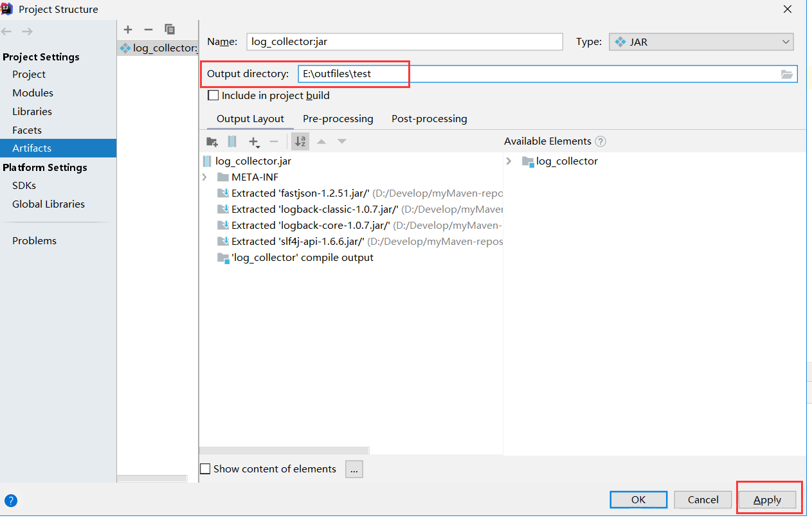The height and width of the screenshot is (518, 812).
Task: Create archive in output layout toolbar
Action: click(x=232, y=141)
